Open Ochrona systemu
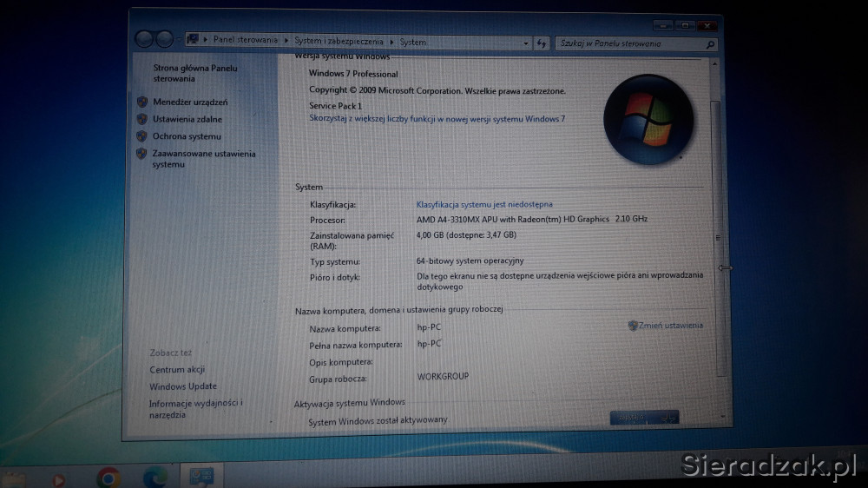Screen dimensions: 868x488 (187, 136)
